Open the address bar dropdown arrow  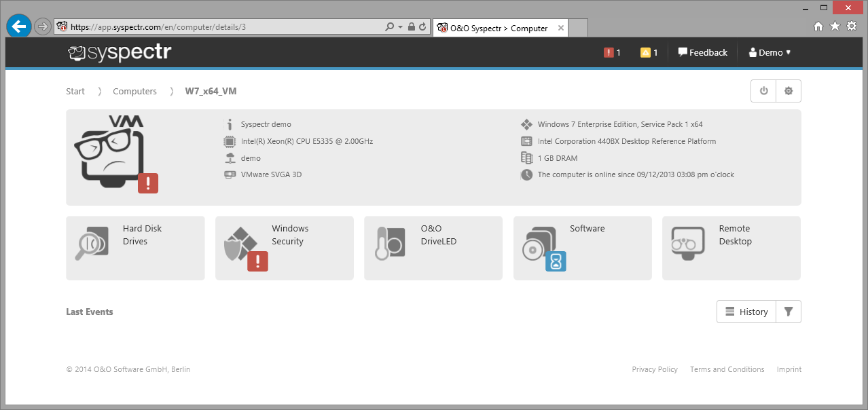(400, 27)
